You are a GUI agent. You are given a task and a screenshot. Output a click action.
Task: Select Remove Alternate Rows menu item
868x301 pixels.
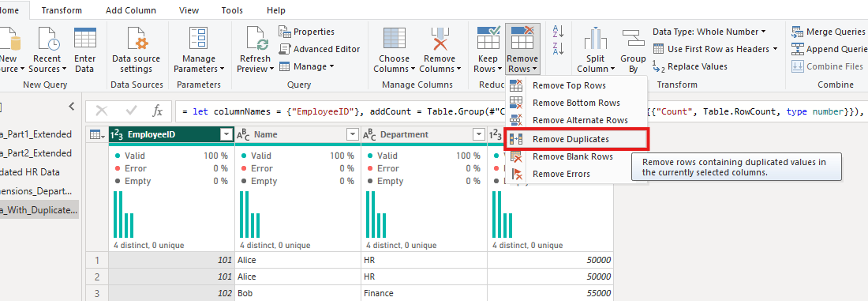click(576, 120)
